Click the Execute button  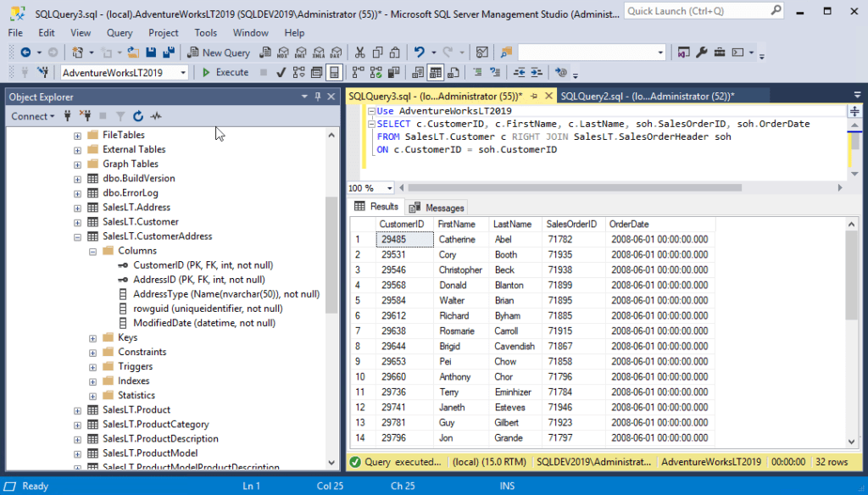(x=225, y=73)
